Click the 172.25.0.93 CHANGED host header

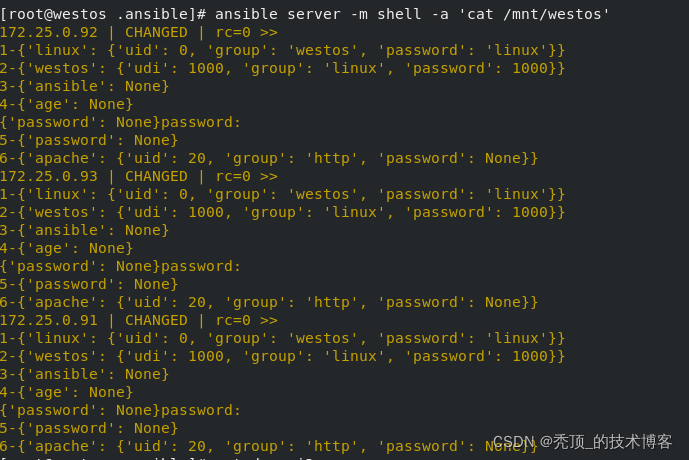[x=139, y=177]
